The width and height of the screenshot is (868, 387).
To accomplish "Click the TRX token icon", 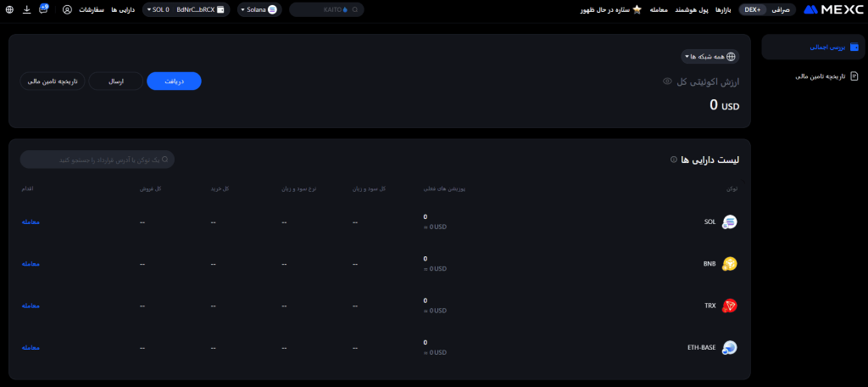I will coord(730,306).
